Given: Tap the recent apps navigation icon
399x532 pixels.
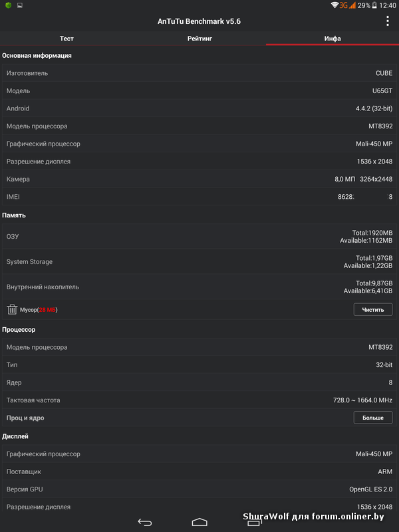Looking at the screenshot, I should coord(254,522).
